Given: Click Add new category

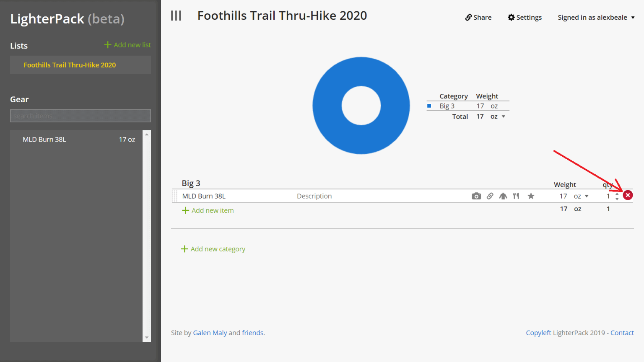Looking at the screenshot, I should 213,249.
